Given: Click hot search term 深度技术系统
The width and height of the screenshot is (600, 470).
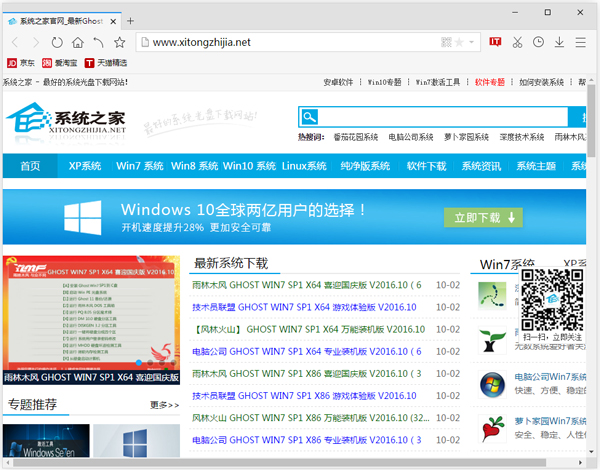Looking at the screenshot, I should pos(522,137).
